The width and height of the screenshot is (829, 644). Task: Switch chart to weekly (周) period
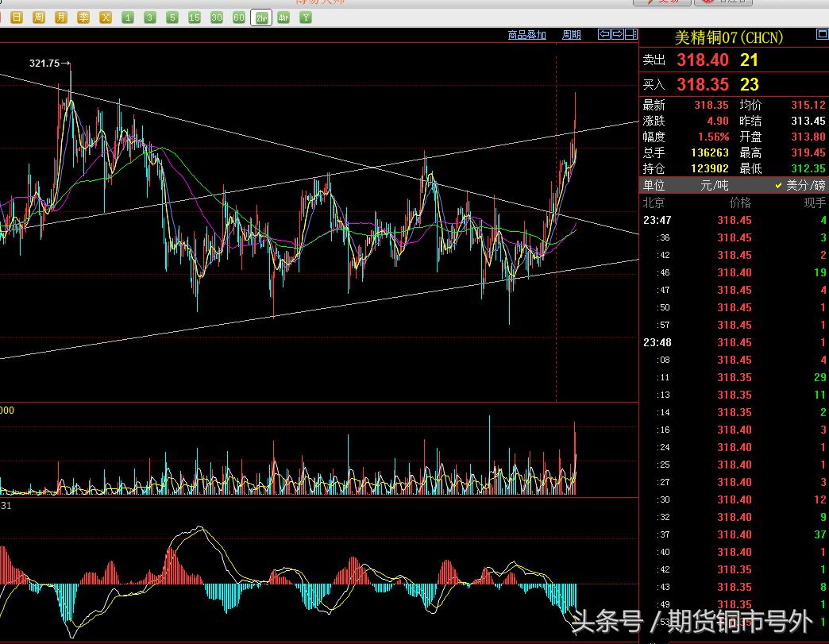pos(39,17)
